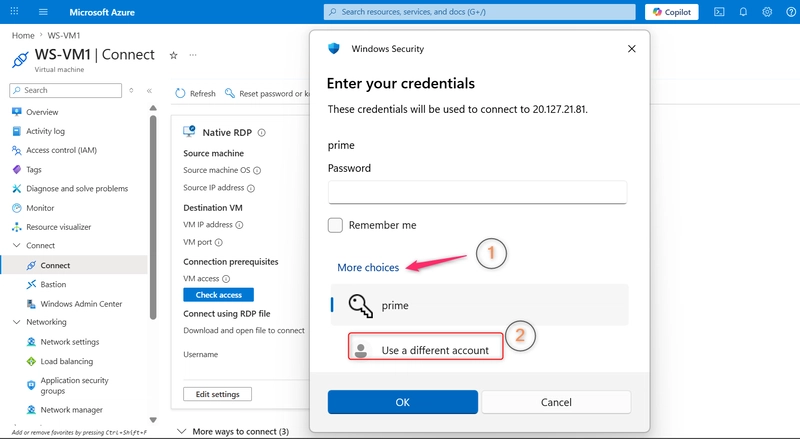Image resolution: width=800 pixels, height=439 pixels.
Task: Open Load balancing
Action: (66, 361)
